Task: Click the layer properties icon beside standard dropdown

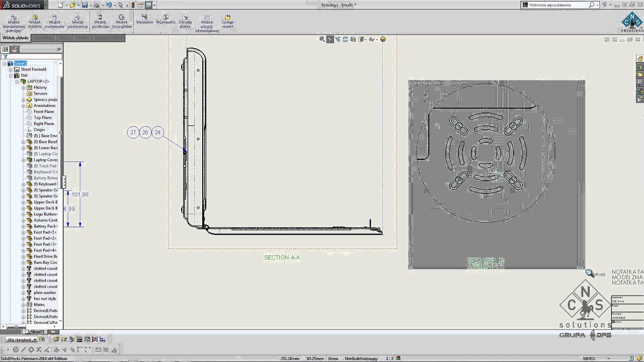Action: tap(42, 340)
